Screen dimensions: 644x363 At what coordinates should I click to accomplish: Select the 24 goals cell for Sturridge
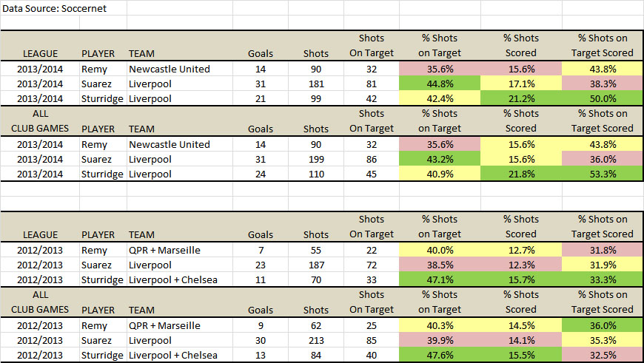coord(261,174)
